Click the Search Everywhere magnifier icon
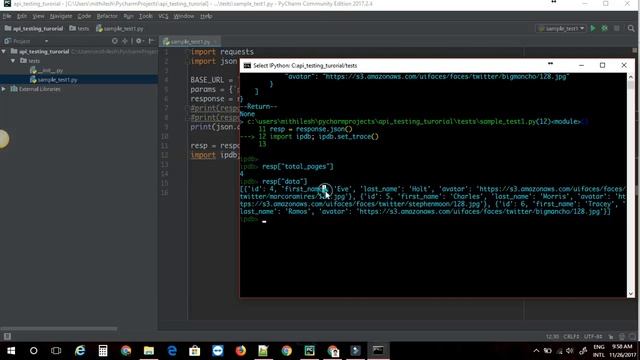 (x=631, y=29)
